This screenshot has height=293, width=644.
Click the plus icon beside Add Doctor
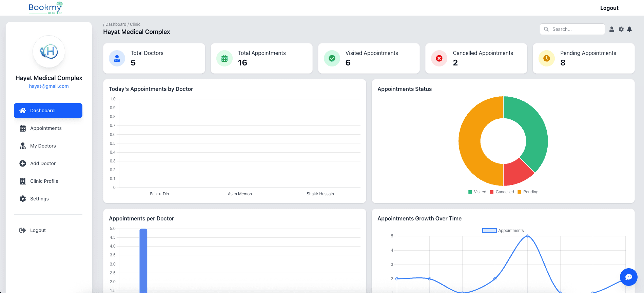(23, 163)
